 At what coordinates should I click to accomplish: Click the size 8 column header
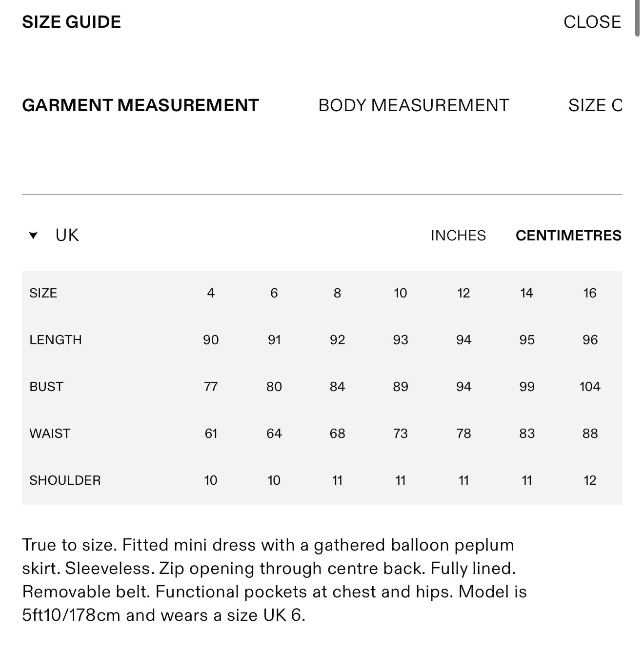[x=337, y=293]
